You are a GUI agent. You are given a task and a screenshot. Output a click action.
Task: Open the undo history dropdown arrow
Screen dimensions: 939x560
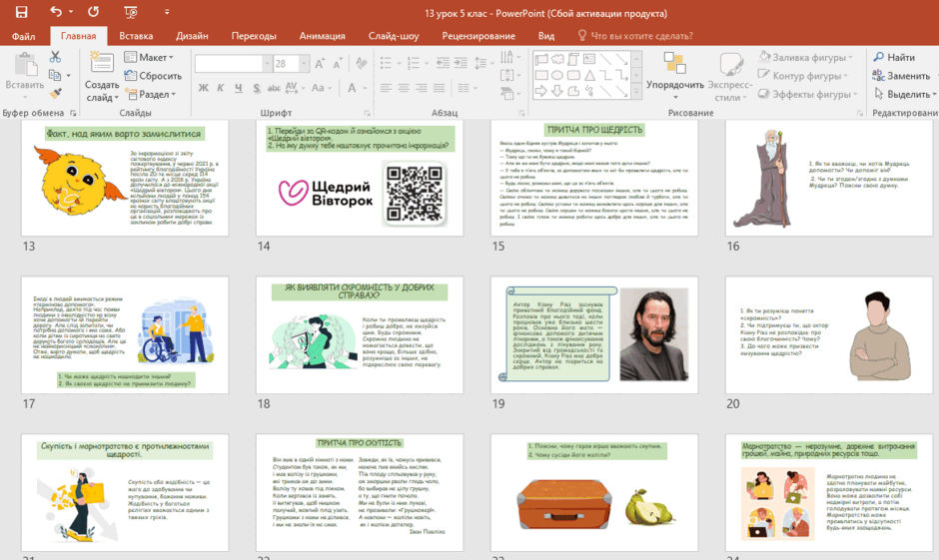click(x=71, y=11)
